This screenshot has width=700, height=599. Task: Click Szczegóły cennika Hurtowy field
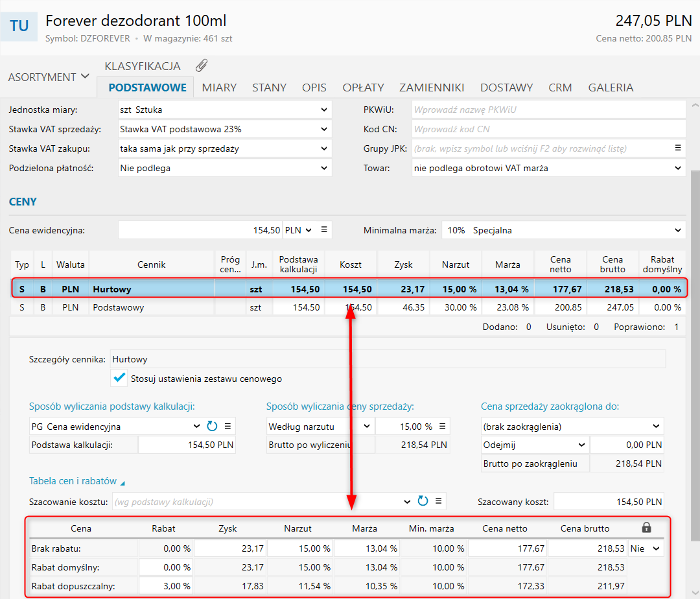click(388, 359)
